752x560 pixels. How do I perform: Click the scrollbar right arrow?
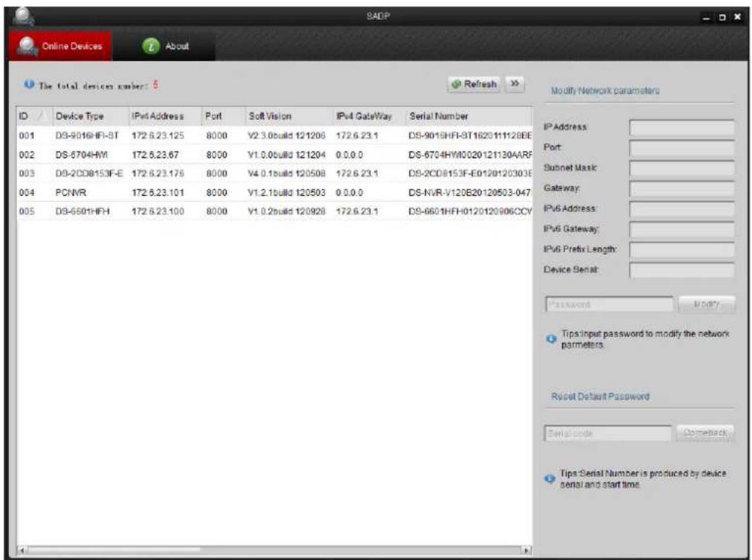click(527, 550)
